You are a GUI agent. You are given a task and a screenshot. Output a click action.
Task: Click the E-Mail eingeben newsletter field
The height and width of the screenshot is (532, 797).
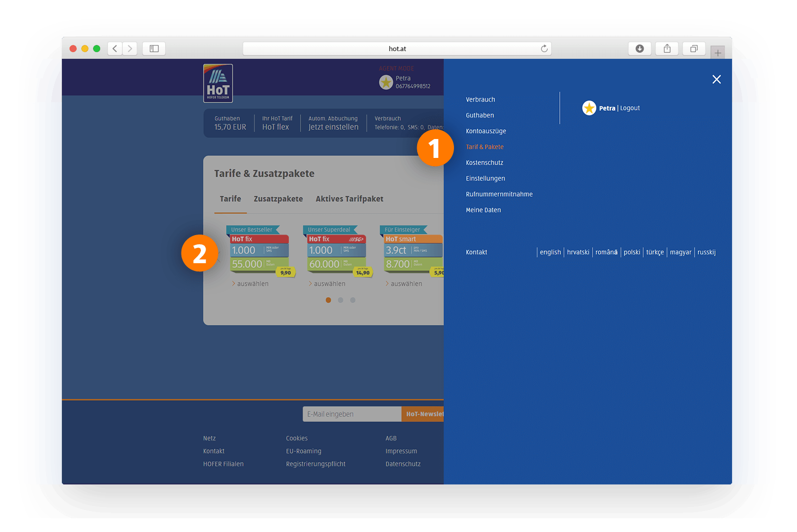point(352,414)
